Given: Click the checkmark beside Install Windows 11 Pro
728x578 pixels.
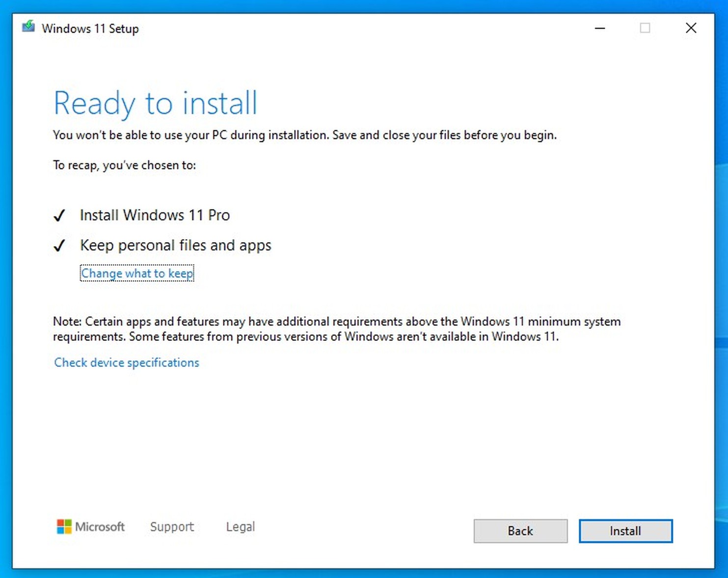Looking at the screenshot, I should click(59, 215).
